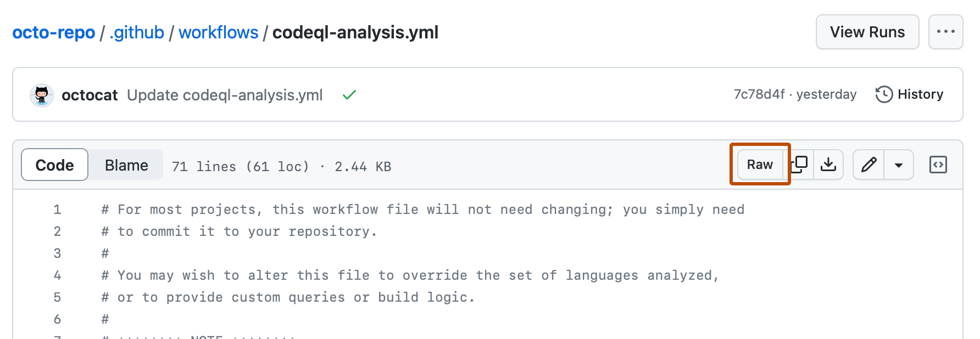980x339 pixels.
Task: Switch to the Blame view tab
Action: [x=126, y=165]
